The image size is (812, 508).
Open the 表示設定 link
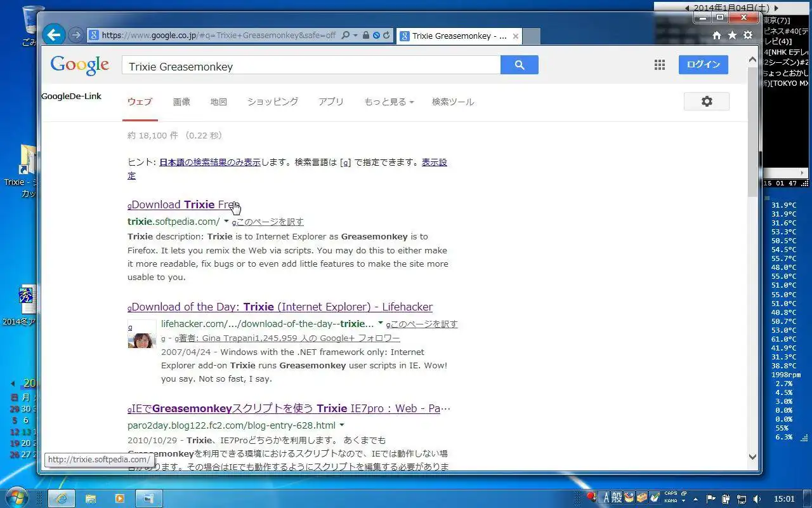(x=435, y=162)
